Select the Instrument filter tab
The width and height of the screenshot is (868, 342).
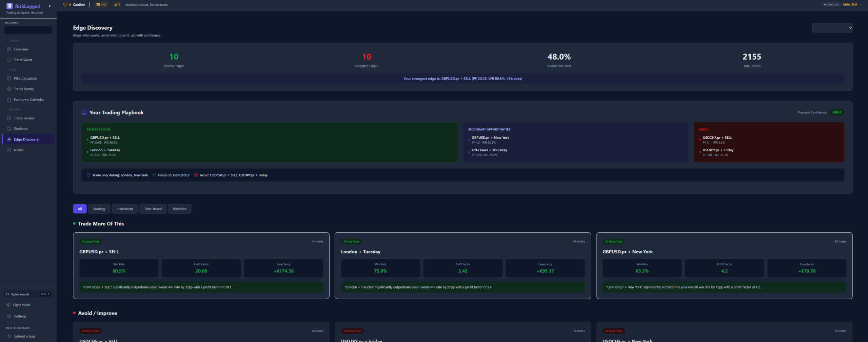(x=125, y=209)
